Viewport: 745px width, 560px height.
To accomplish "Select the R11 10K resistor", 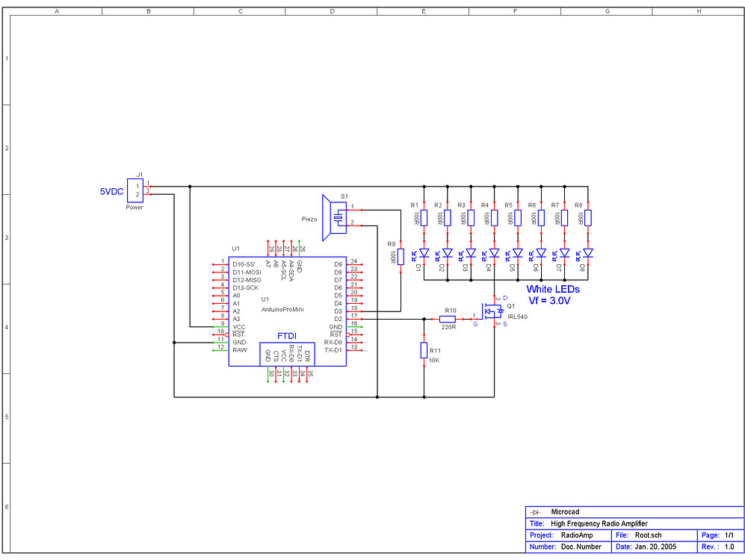I will (x=424, y=350).
